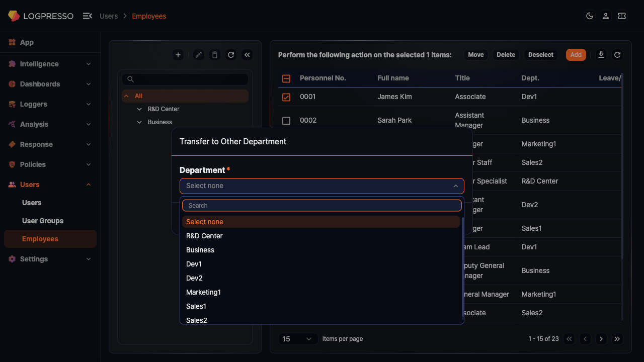Collapse department panel with double chevron
The width and height of the screenshot is (644, 362).
247,55
